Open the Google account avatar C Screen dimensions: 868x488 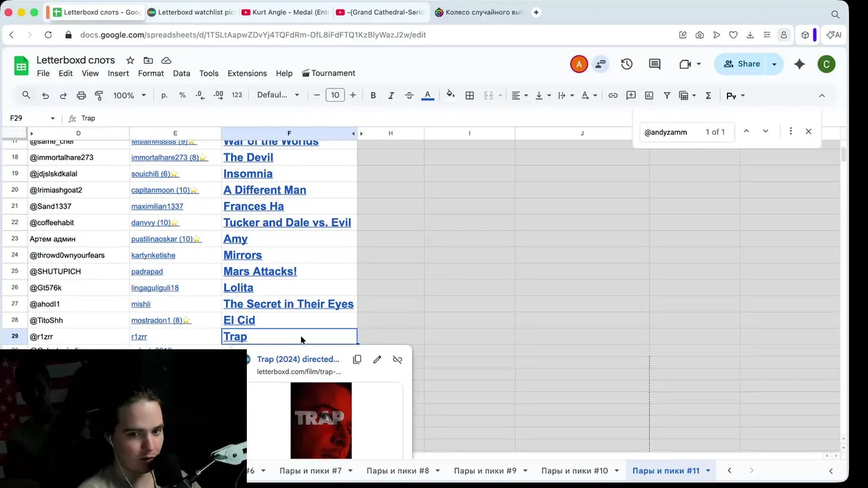pyautogui.click(x=826, y=64)
